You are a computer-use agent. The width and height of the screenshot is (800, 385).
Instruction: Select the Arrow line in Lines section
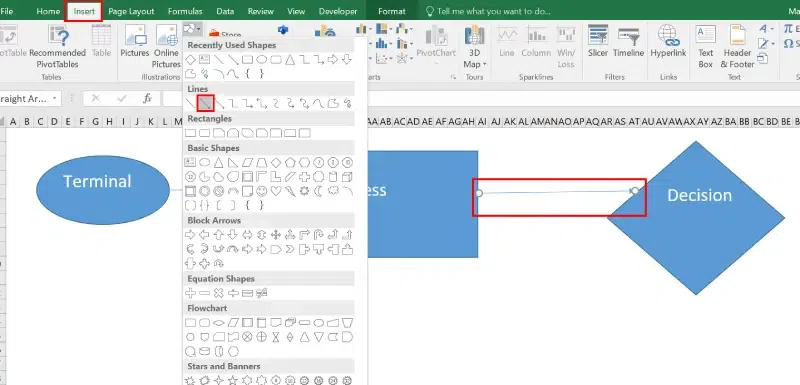pos(206,104)
